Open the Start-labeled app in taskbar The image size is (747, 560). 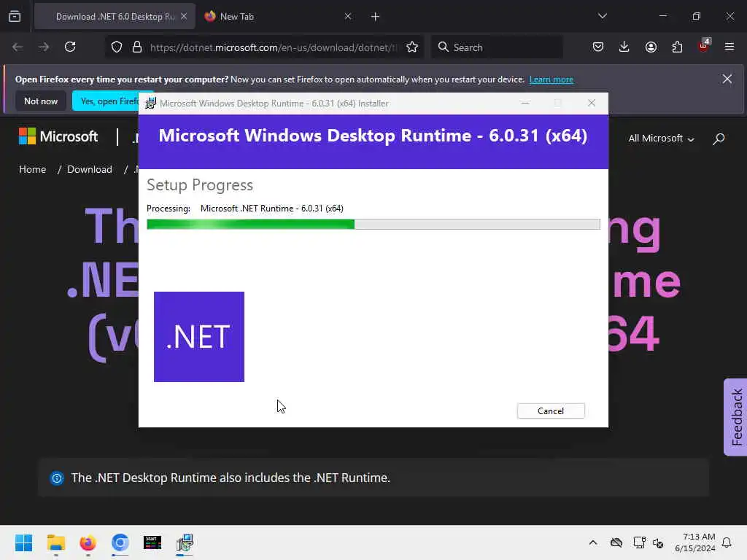click(x=152, y=542)
